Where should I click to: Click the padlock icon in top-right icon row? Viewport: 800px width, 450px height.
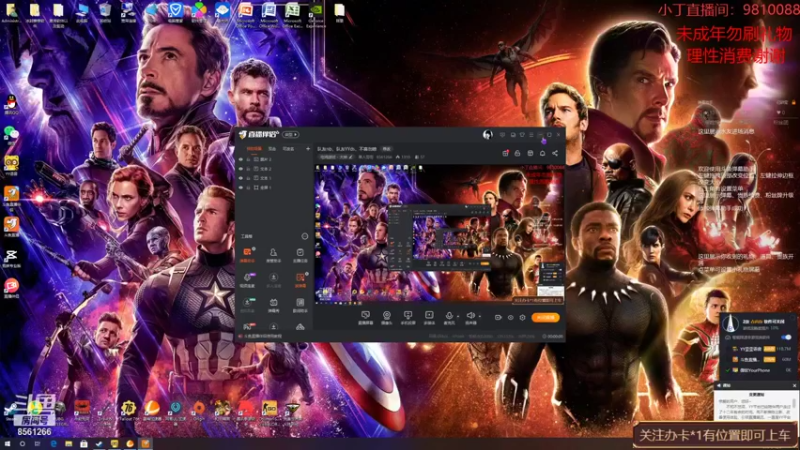point(517,153)
